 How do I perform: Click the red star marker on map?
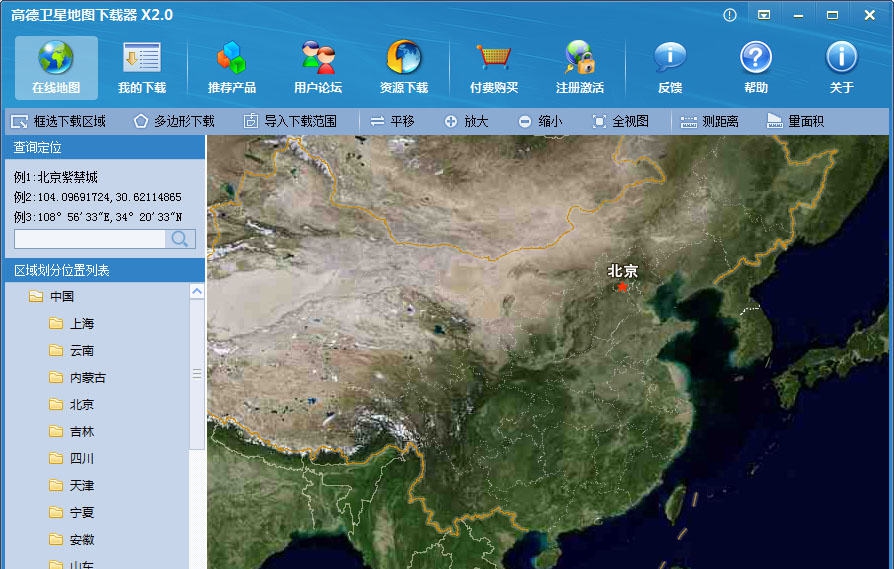(622, 287)
